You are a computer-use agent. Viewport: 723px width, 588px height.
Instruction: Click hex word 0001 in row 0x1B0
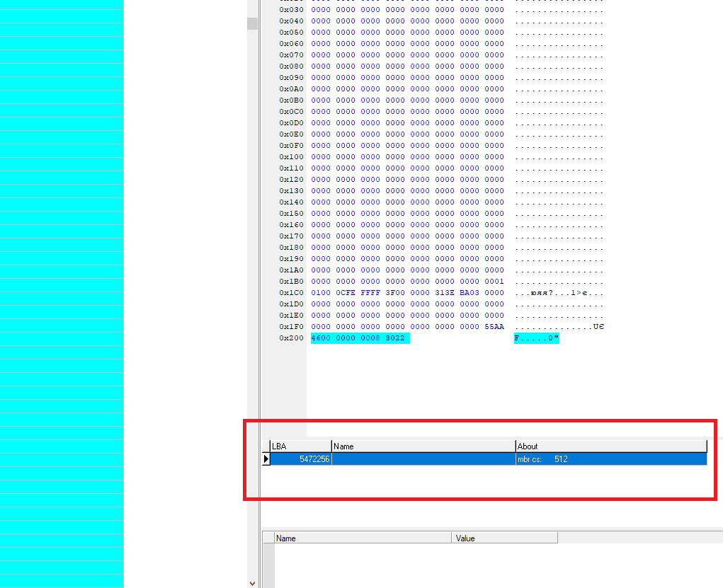pyautogui.click(x=494, y=281)
